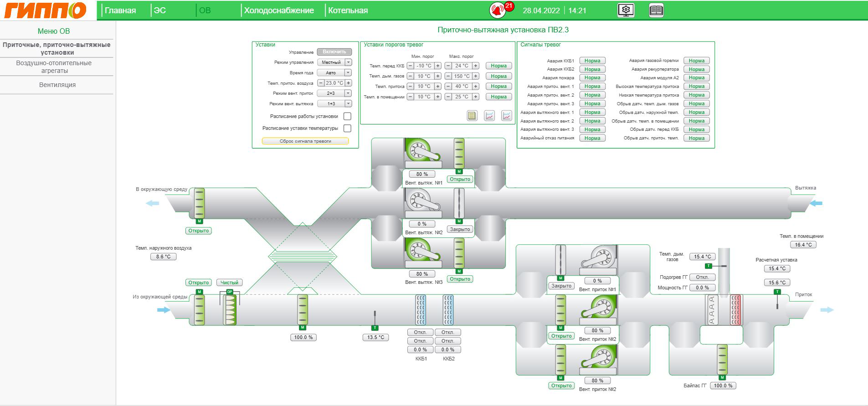Enable 'Расписание работы установки' checkbox
This screenshot has height=406, width=868.
tap(347, 116)
